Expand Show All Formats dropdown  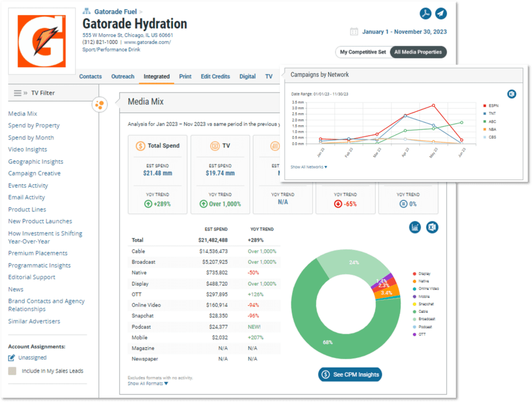pos(148,384)
